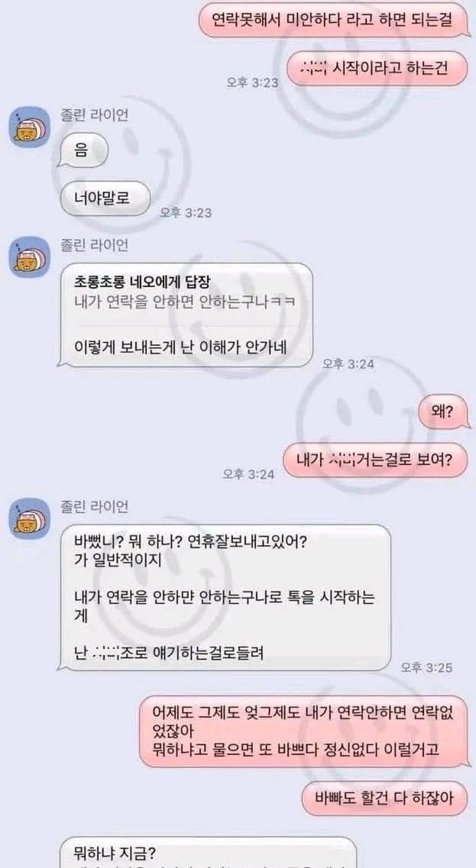Tap the '시작이라고 하는건' message bubble
This screenshot has width=476, height=868.
[378, 69]
